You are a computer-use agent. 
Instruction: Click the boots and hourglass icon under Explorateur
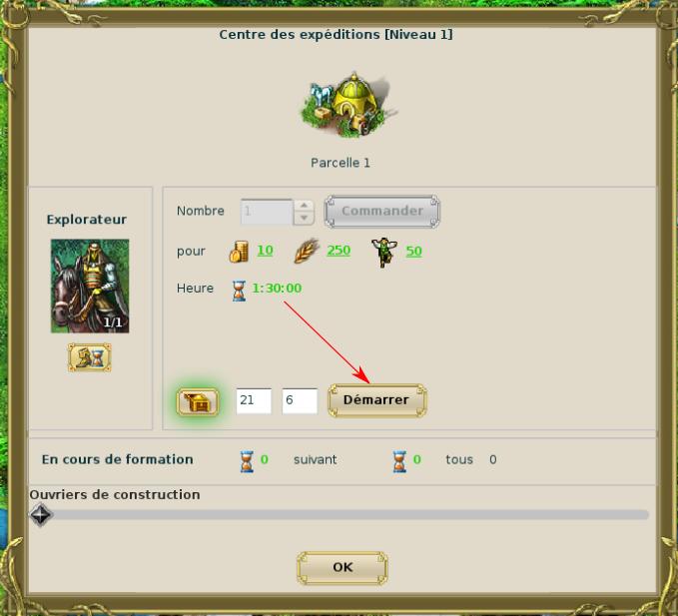(x=90, y=357)
